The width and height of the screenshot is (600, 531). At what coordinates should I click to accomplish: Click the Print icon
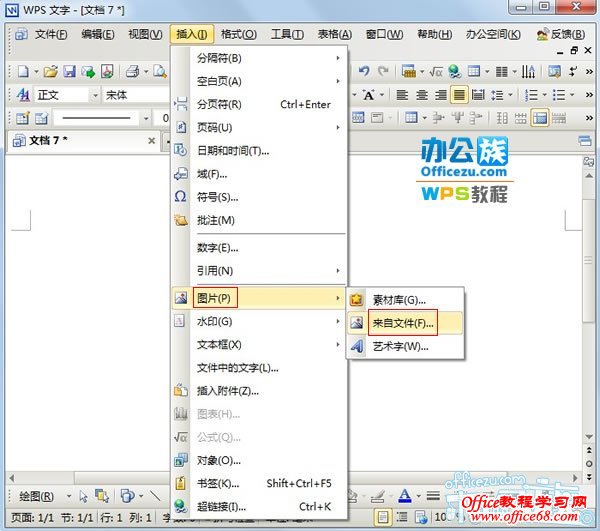(x=132, y=72)
